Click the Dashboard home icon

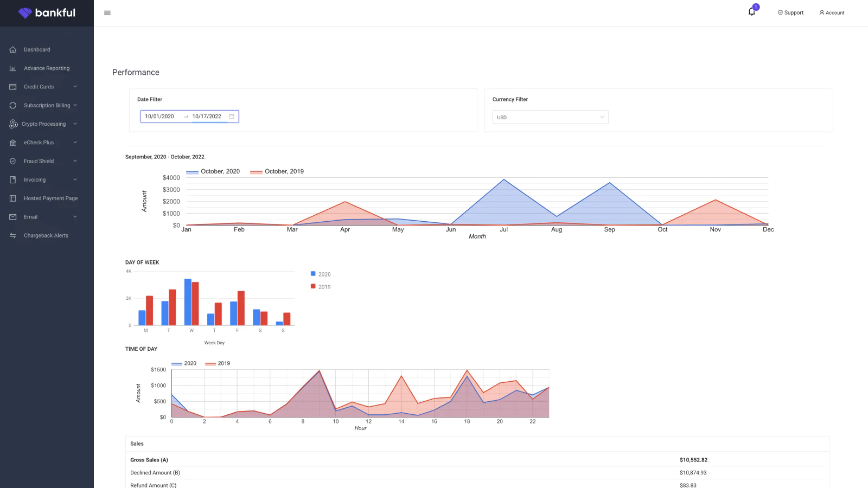[13, 50]
